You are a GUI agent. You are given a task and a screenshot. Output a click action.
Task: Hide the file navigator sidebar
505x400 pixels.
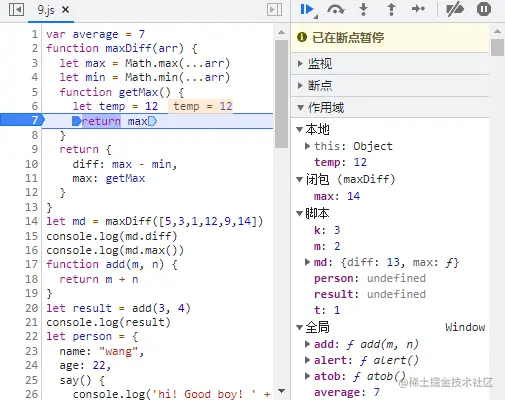point(16,10)
